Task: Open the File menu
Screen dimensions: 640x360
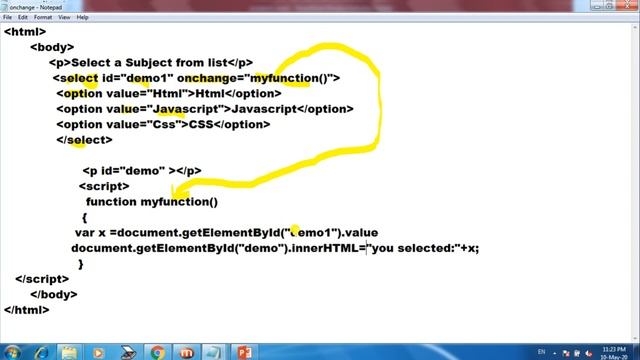Action: tap(7, 17)
